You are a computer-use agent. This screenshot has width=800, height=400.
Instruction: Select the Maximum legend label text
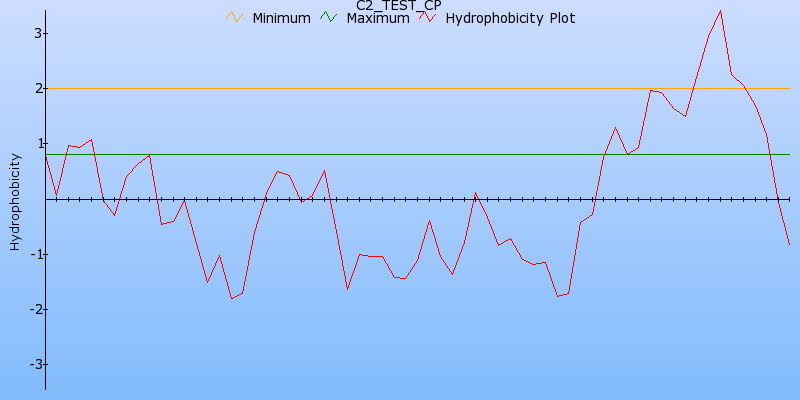tap(377, 18)
